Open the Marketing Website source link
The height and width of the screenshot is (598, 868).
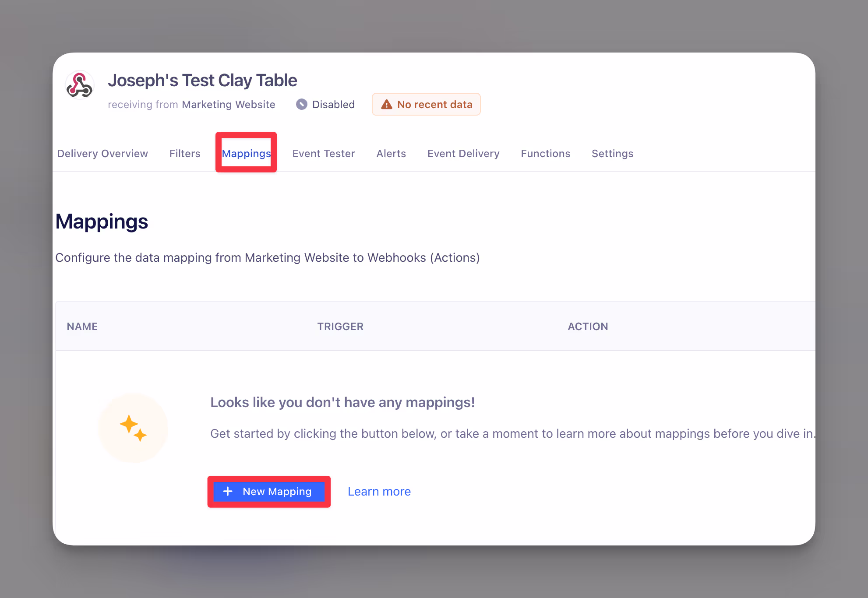(229, 105)
